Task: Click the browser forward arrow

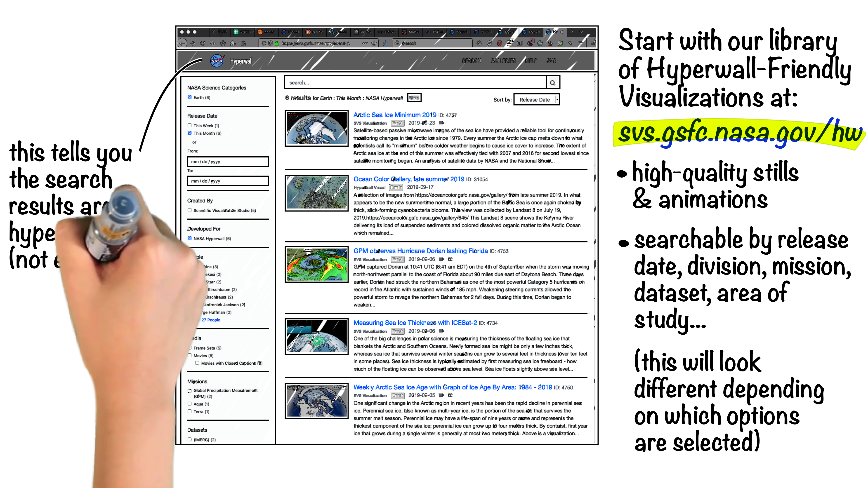Action: pos(192,43)
